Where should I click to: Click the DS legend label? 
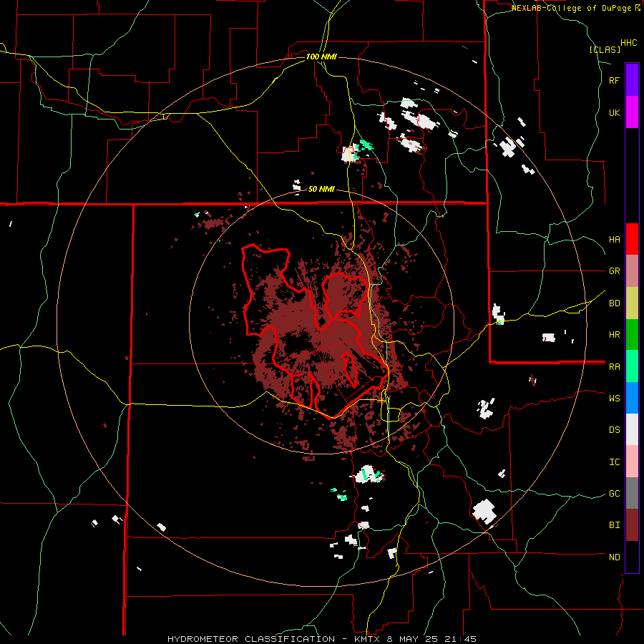[x=614, y=430]
